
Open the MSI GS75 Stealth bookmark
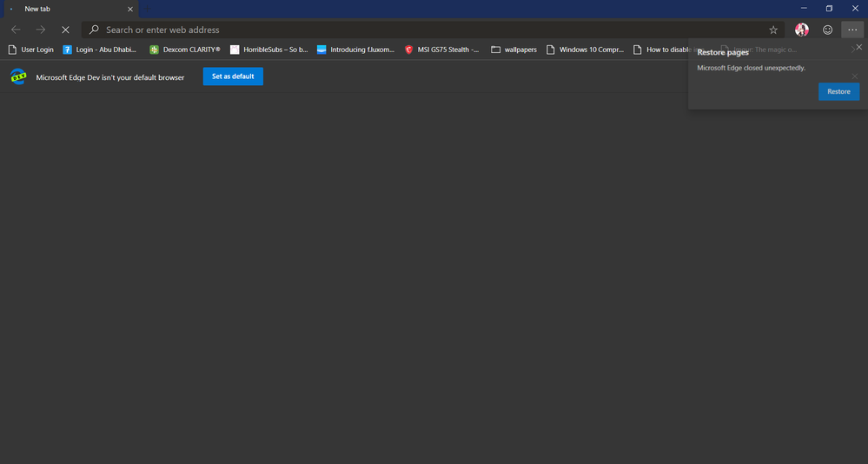441,50
